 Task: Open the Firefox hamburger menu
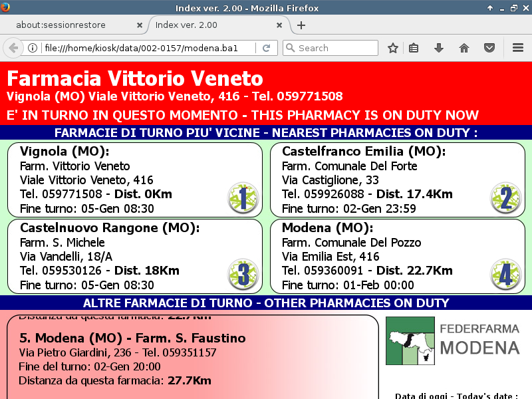pyautogui.click(x=518, y=48)
